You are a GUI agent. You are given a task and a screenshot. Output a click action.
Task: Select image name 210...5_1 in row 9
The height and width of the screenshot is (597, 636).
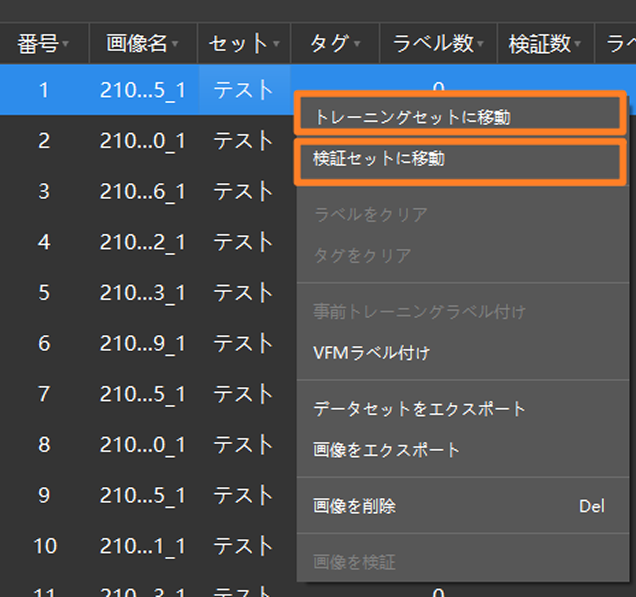pyautogui.click(x=143, y=496)
